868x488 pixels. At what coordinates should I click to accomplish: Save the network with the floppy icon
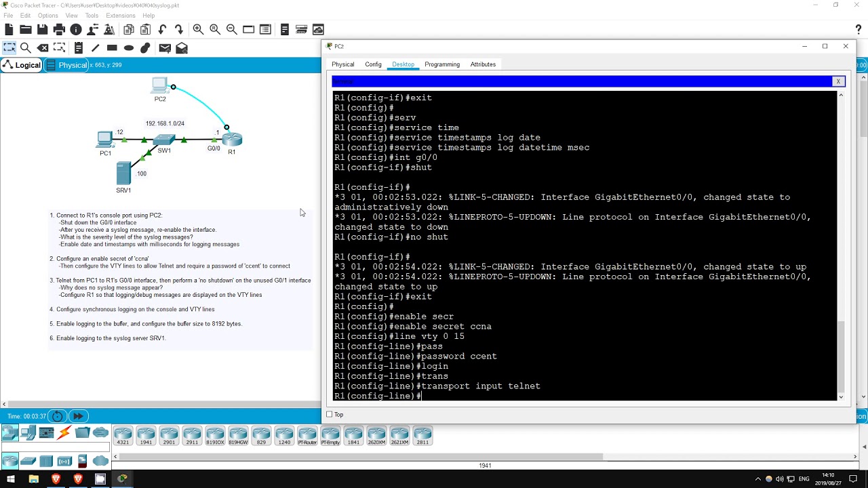tap(42, 29)
